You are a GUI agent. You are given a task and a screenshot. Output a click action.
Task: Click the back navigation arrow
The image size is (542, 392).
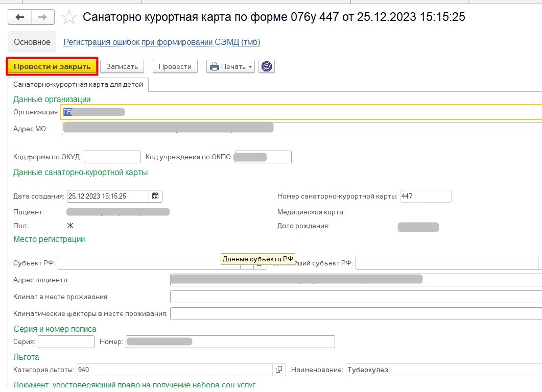[20, 17]
